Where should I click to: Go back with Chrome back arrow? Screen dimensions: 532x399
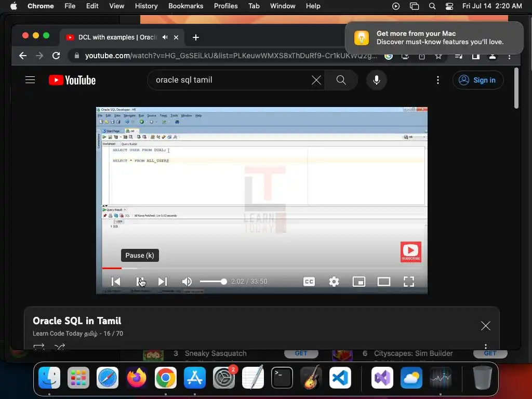(23, 56)
